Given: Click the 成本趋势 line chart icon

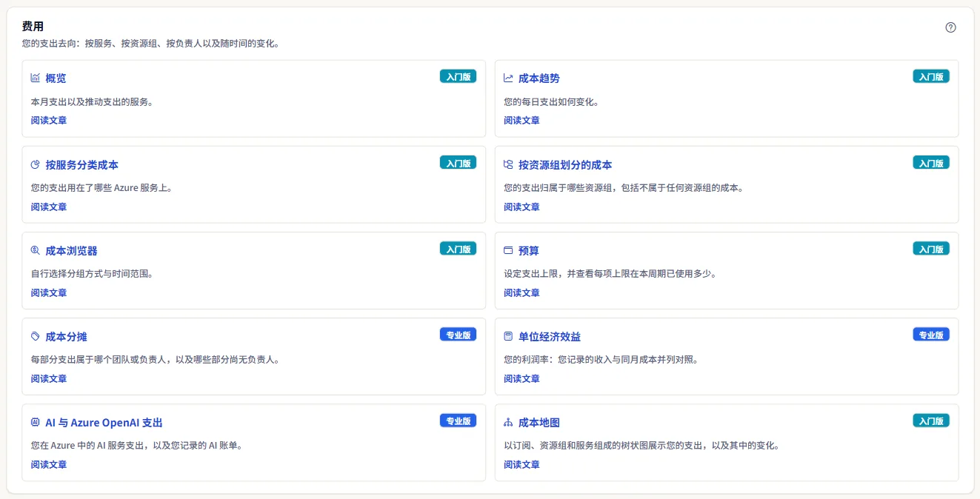Looking at the screenshot, I should [x=508, y=78].
